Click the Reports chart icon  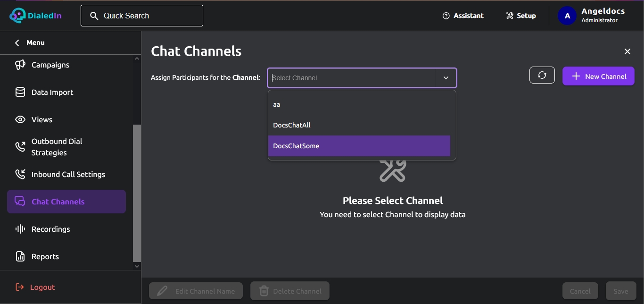point(20,256)
